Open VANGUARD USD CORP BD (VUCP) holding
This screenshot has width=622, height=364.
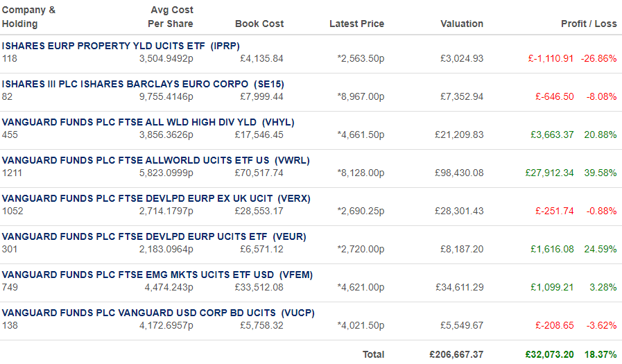click(x=158, y=313)
